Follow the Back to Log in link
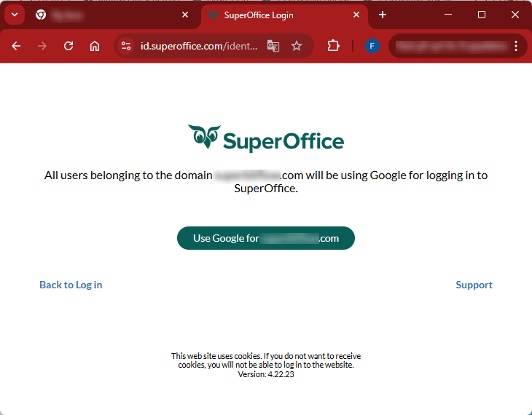532x415 pixels. [x=71, y=285]
